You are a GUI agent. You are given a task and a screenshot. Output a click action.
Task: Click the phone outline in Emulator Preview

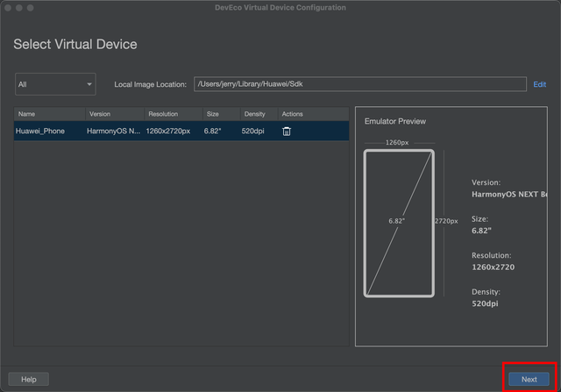point(399,224)
